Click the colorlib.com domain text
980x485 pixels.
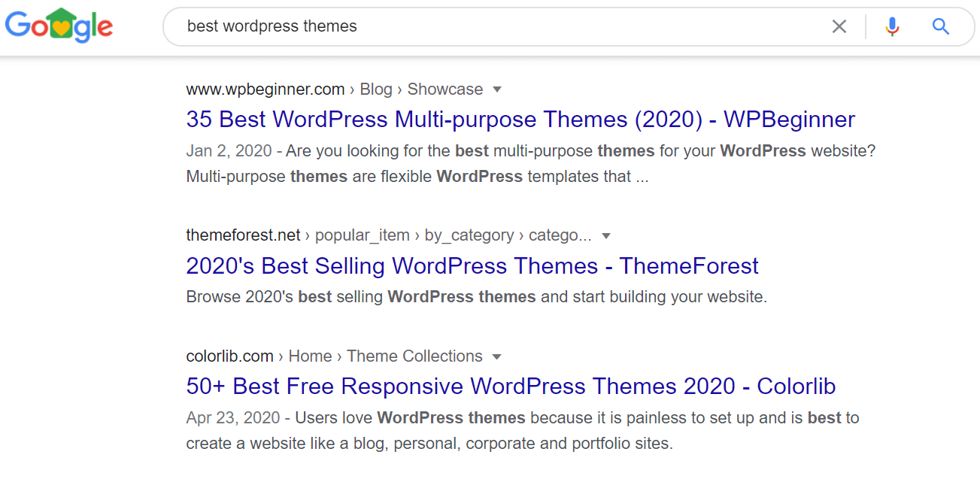[229, 356]
